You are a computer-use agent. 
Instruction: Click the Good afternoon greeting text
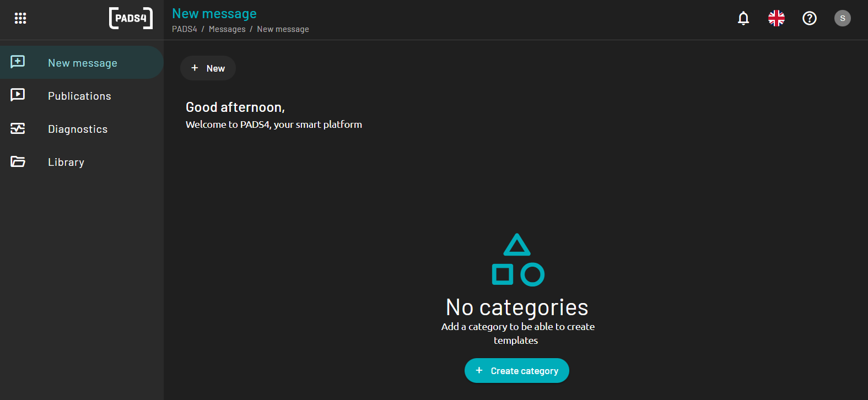(235, 107)
